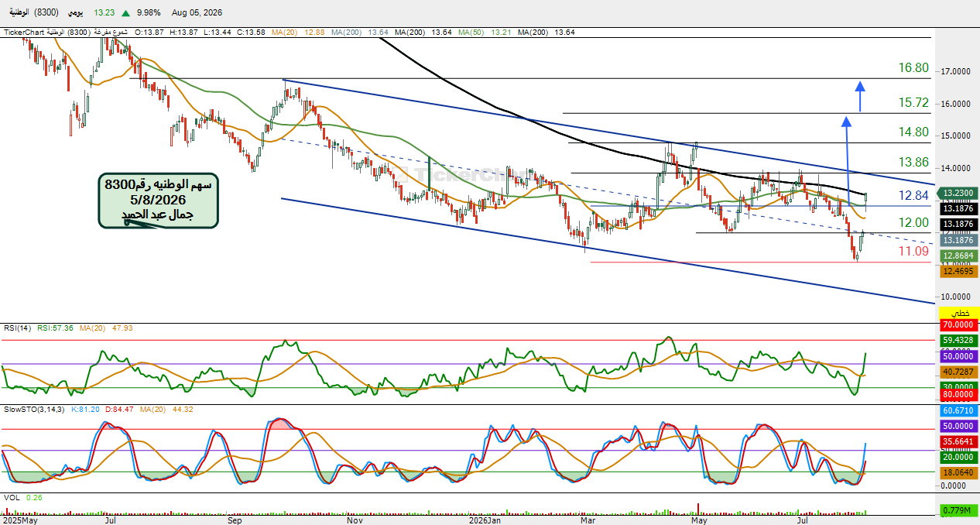Click the red 35.6641 stochastic value tag

959,442
